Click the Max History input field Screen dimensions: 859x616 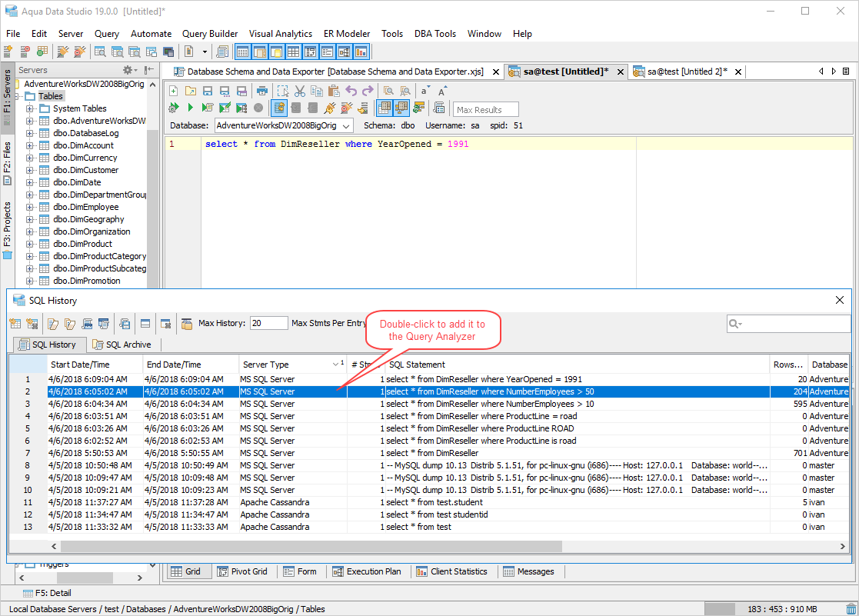(268, 323)
